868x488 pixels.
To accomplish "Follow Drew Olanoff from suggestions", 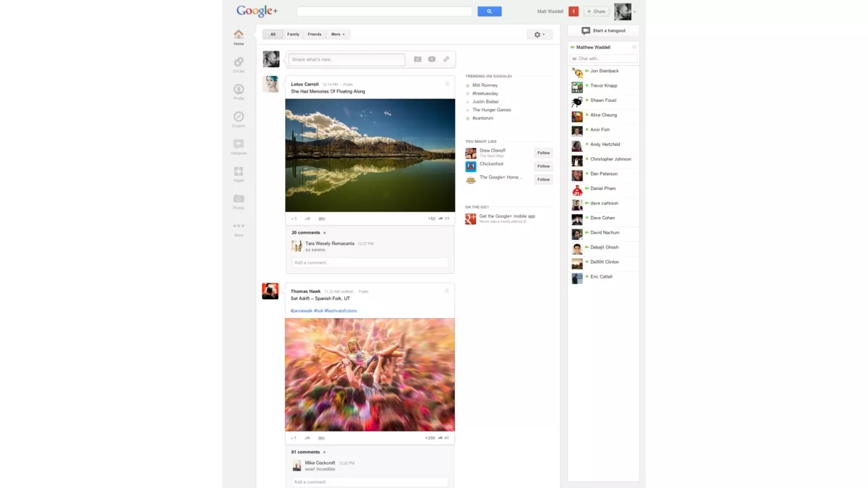I will click(543, 153).
